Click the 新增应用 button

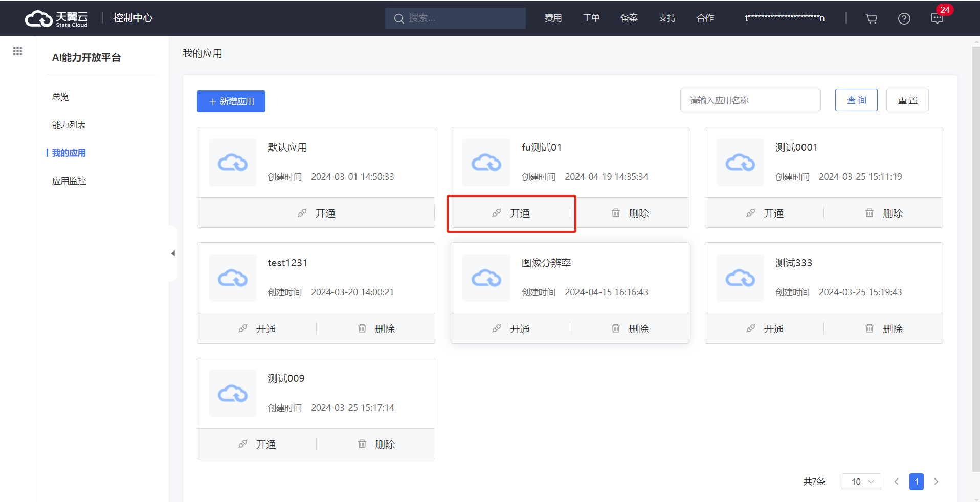point(231,101)
